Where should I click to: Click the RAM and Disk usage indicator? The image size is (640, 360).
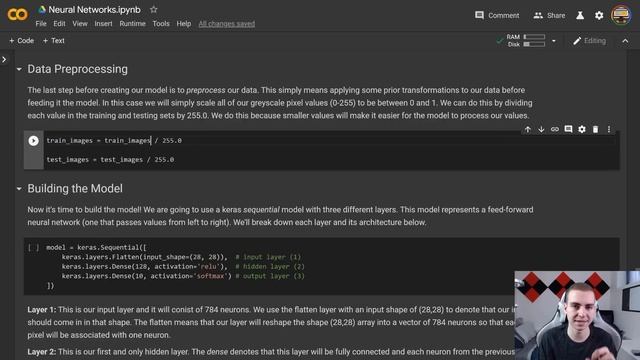pyautogui.click(x=526, y=40)
